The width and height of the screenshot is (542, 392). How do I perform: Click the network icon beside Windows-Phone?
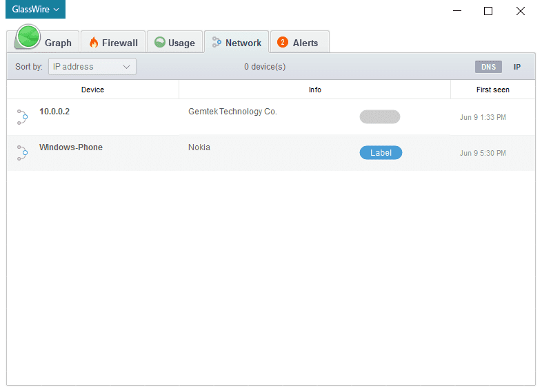click(23, 153)
